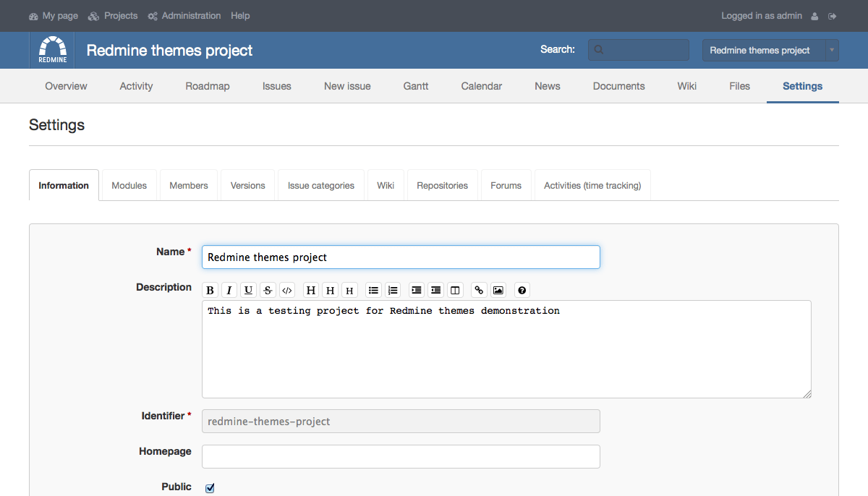Apply strikethrough formatting to the description
This screenshot has height=496, width=868.
click(268, 290)
